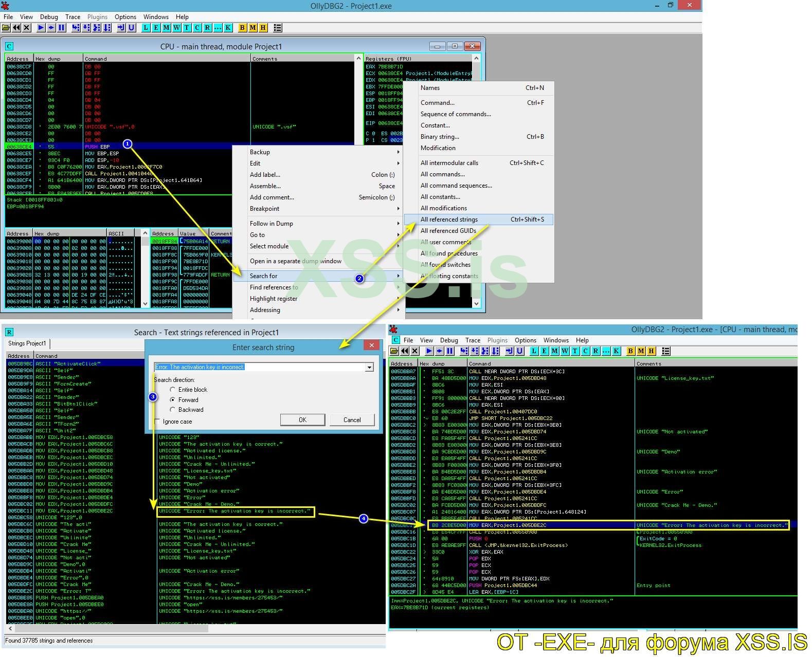Expand the Select module submenu arrow
The image size is (812, 657).
click(x=399, y=246)
